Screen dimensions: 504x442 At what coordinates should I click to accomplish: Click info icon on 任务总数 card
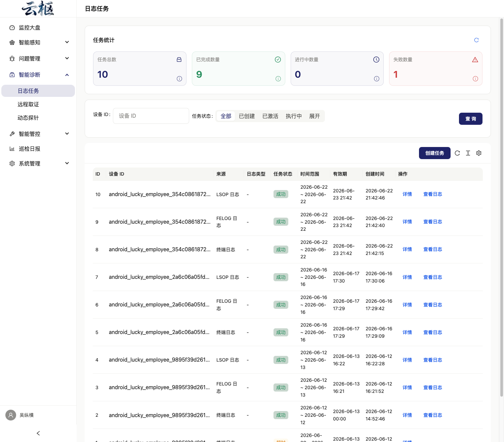click(x=179, y=79)
